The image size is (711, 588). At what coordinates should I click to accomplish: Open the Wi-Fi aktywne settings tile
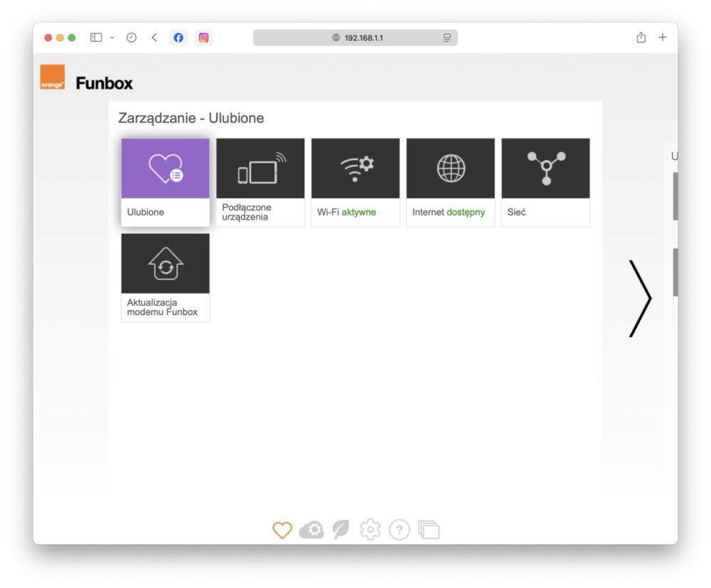coord(355,182)
